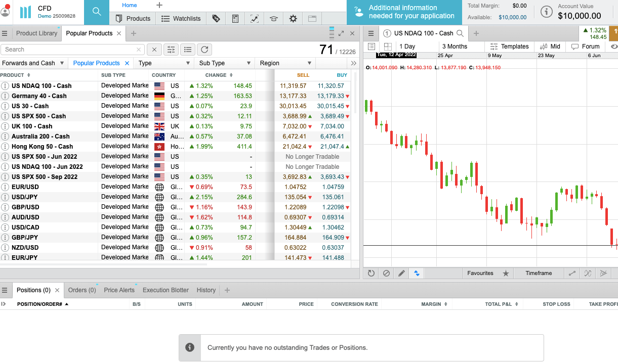The height and width of the screenshot is (364, 618).
Task: Open settings gear in top toolbar
Action: 293,19
